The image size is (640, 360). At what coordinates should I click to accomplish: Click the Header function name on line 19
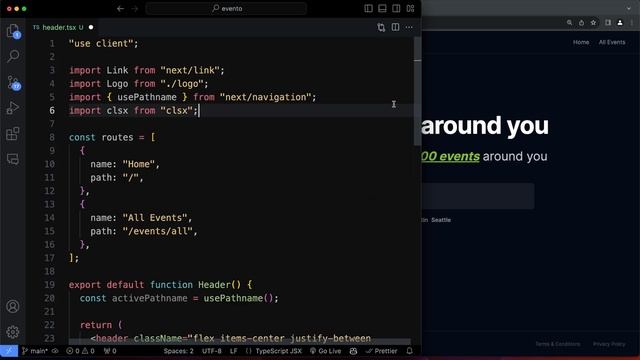click(x=214, y=284)
